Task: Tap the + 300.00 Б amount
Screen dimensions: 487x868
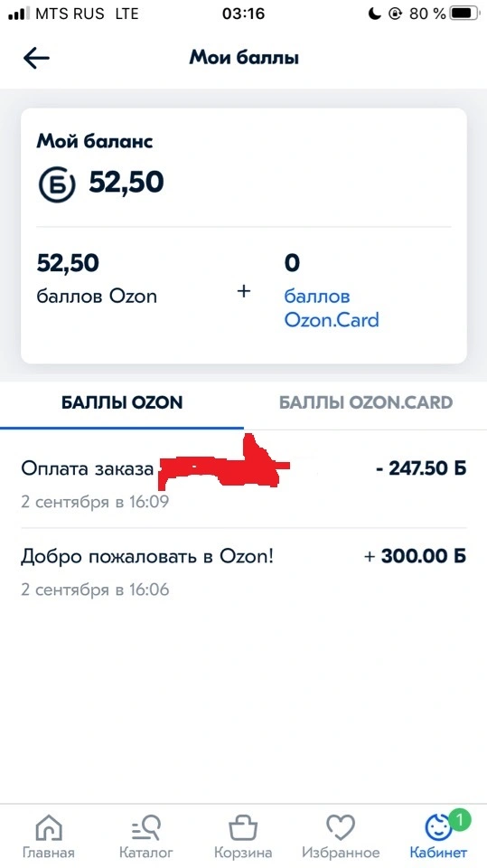Action: 415,556
